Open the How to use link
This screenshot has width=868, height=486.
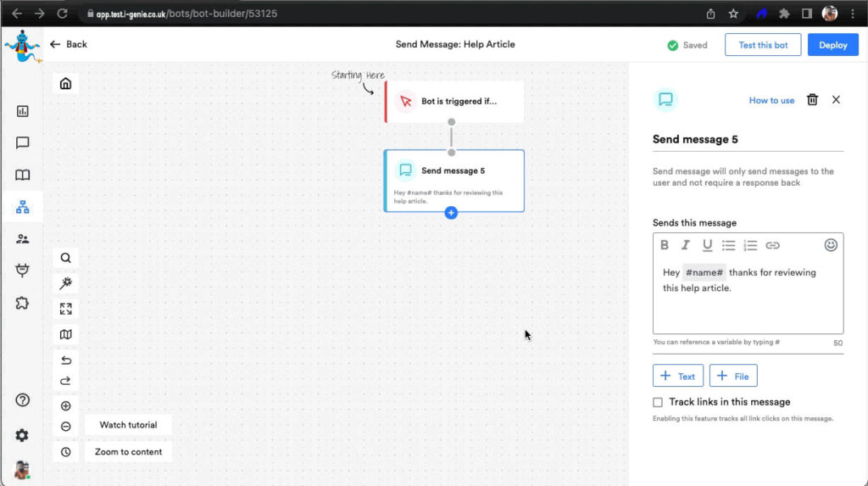(771, 100)
